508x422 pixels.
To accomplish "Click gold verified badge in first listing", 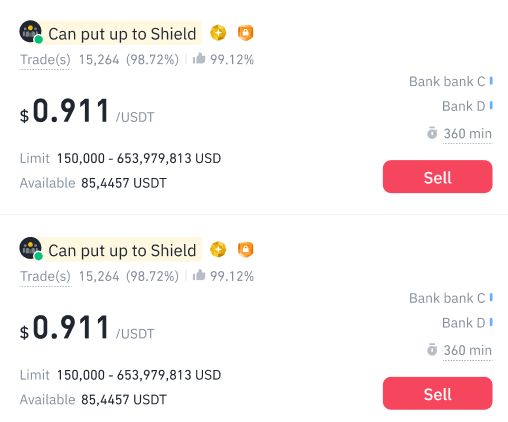I will click(x=218, y=33).
